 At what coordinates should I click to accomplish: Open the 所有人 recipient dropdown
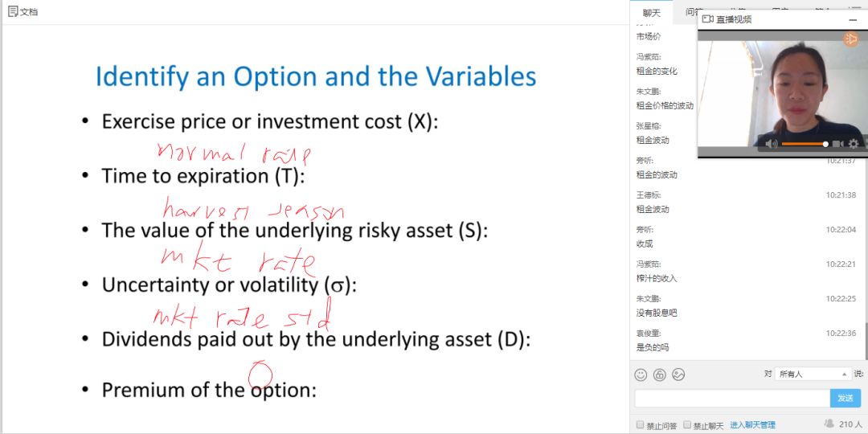pos(812,375)
